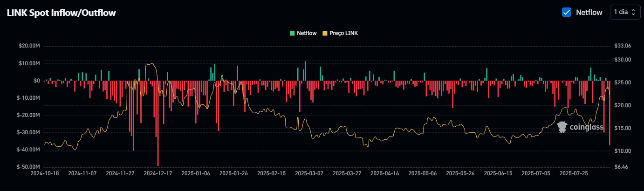This screenshot has height=191, width=644.
Task: Click the $-20.00M axis label
Action: (28, 115)
